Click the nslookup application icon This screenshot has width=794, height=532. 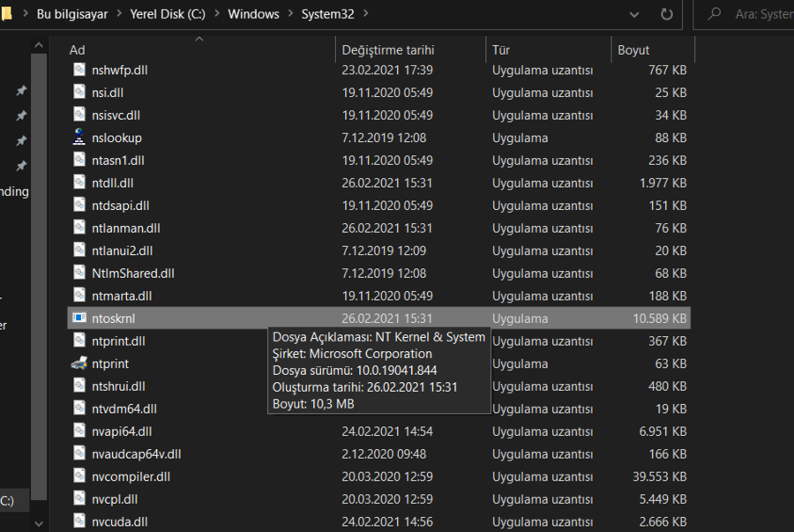point(80,138)
